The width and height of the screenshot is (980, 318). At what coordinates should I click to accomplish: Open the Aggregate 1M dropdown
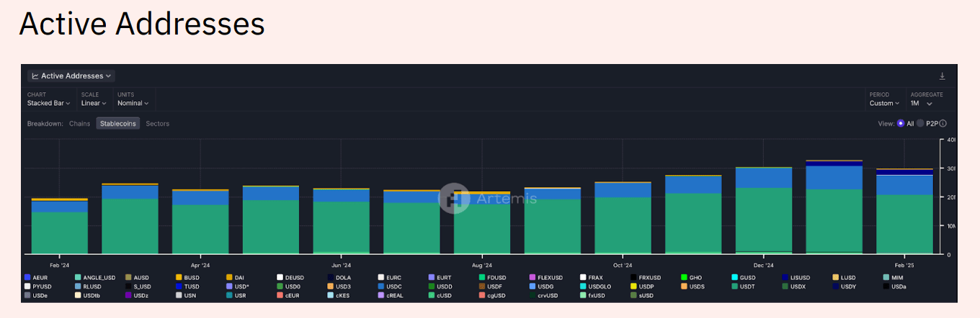tap(922, 103)
